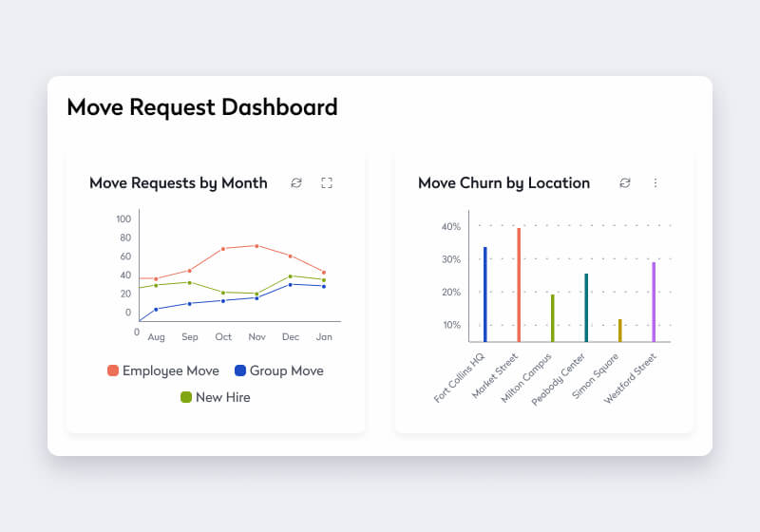Viewport: 760px width, 532px height.
Task: Open Move Churn chart options menu
Action: click(655, 182)
